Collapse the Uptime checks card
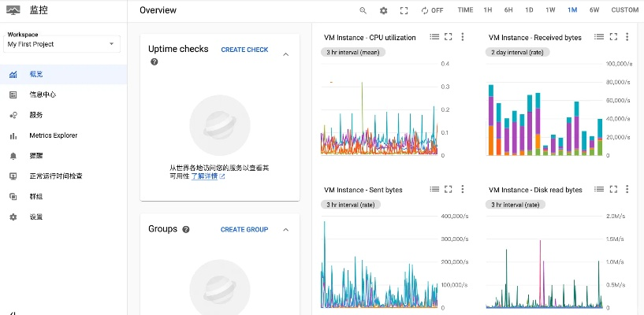The image size is (644, 315). coord(286,54)
